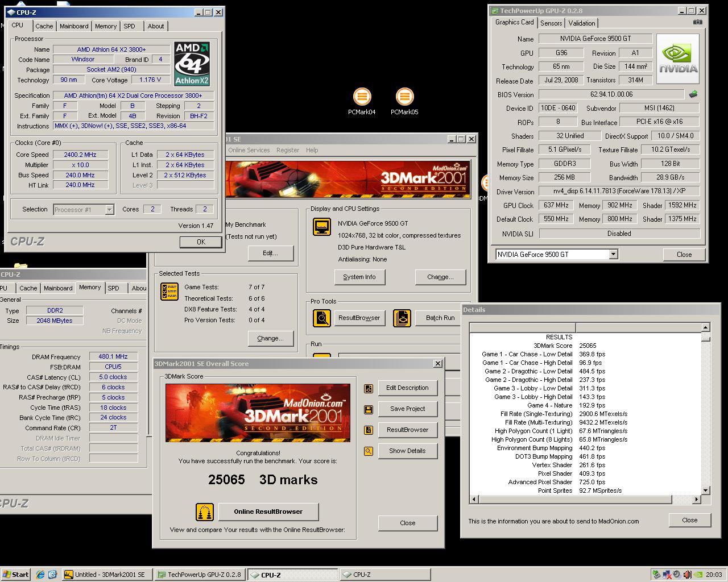The height and width of the screenshot is (582, 728).
Task: Click the GPU-Z Driver Version field
Action: point(619,191)
